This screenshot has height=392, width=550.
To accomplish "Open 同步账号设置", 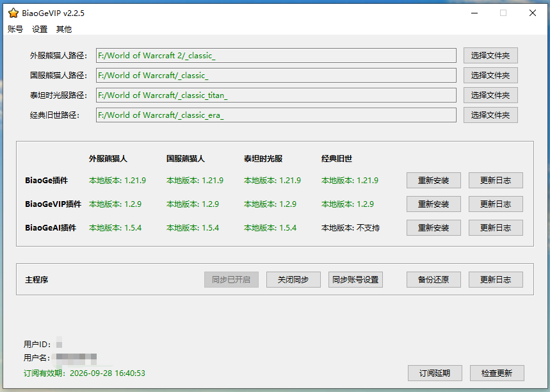I will 355,280.
